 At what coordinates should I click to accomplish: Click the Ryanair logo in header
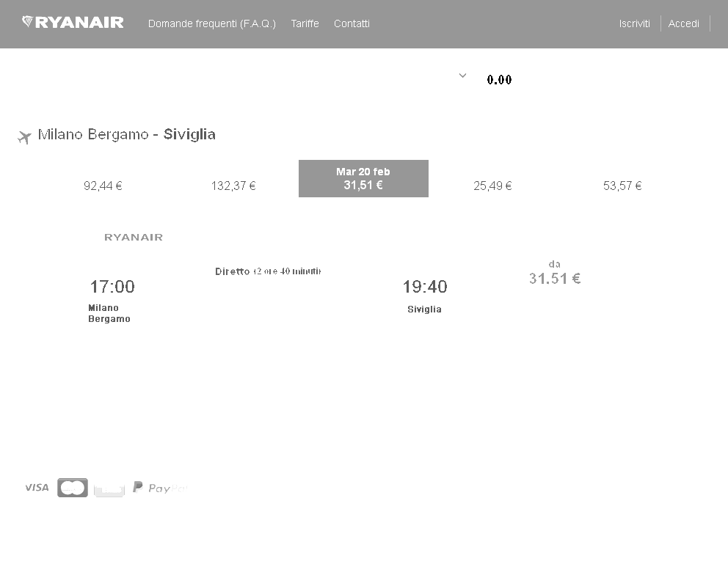73,22
